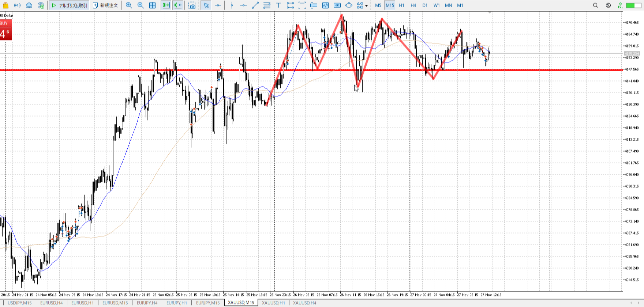Click the zoom in magnifier icon
Viewport: 644px width, 307px height.
click(129, 5)
